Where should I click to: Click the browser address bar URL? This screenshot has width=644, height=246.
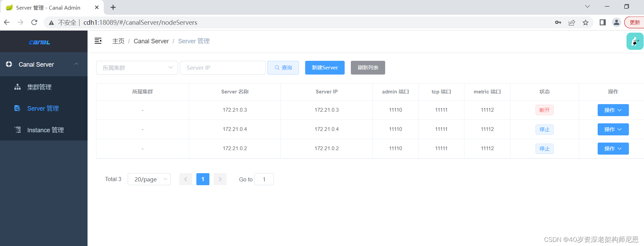point(140,22)
